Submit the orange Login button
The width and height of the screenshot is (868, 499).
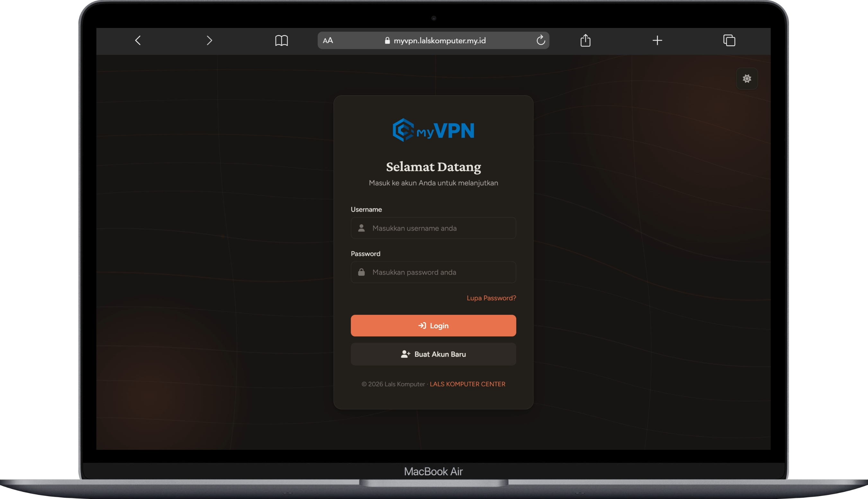tap(433, 326)
